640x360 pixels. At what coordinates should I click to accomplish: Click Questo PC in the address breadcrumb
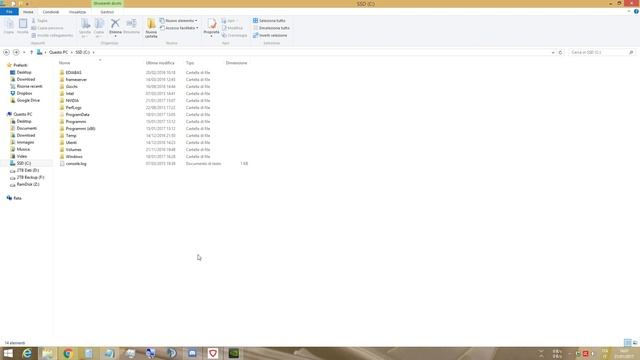58,52
